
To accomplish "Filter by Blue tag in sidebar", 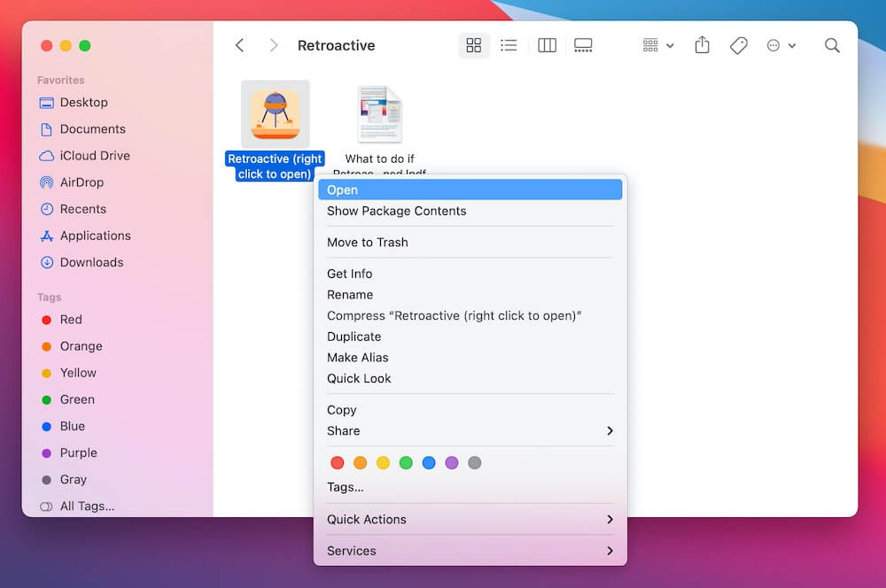I will point(63,426).
